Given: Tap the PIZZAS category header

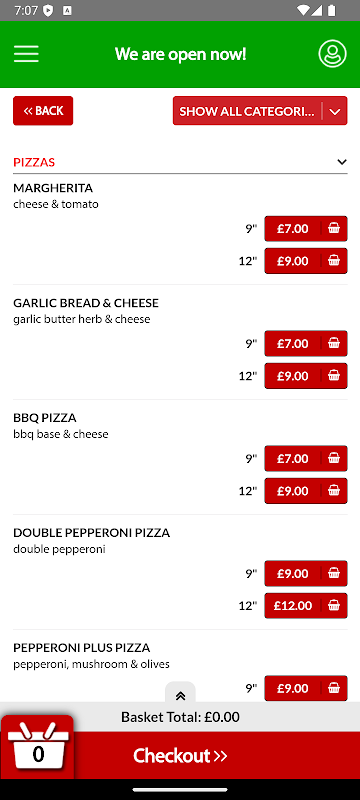Looking at the screenshot, I should coord(34,162).
